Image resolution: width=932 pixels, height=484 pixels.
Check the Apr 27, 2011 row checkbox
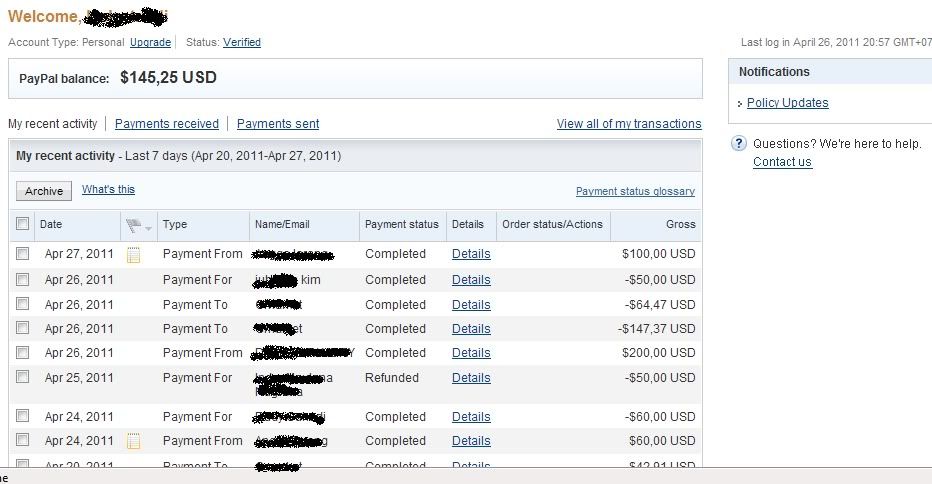[x=23, y=254]
